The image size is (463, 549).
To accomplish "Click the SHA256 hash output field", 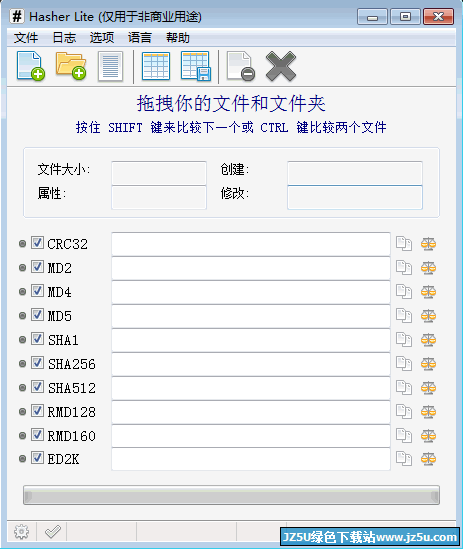I will click(251, 364).
